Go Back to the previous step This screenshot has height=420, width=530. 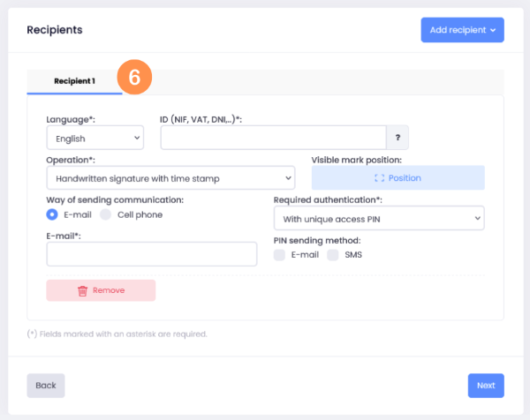coord(46,386)
